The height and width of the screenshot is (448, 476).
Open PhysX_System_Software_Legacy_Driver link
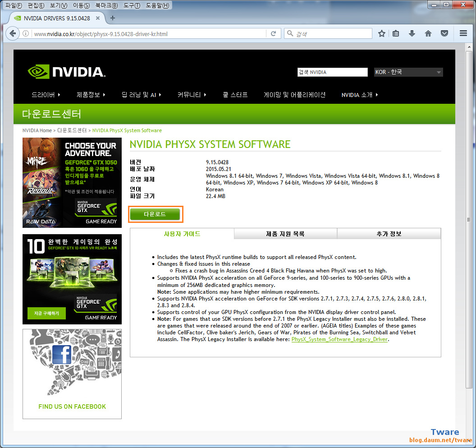click(339, 339)
